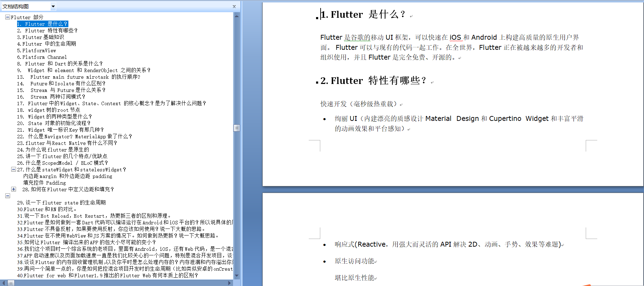Image resolution: width=644 pixels, height=286 pixels.
Task: Click the outline vertical scrollbar thumb
Action: (237, 128)
